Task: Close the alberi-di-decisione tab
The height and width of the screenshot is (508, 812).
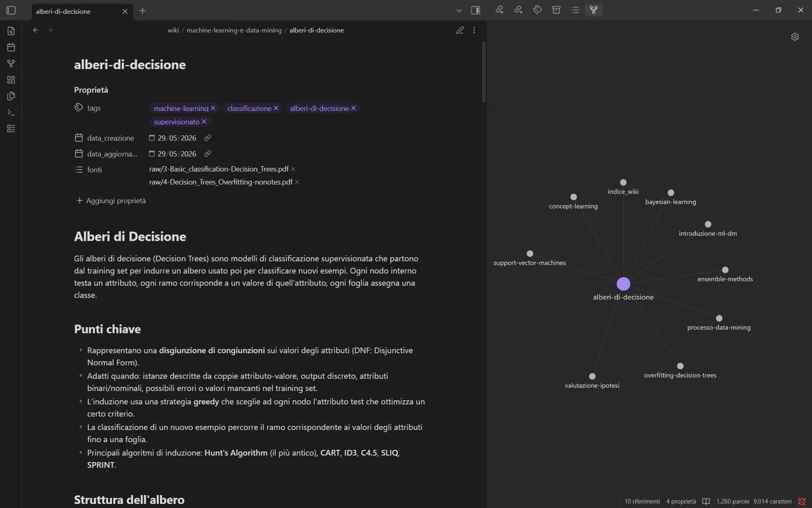Action: pos(125,12)
